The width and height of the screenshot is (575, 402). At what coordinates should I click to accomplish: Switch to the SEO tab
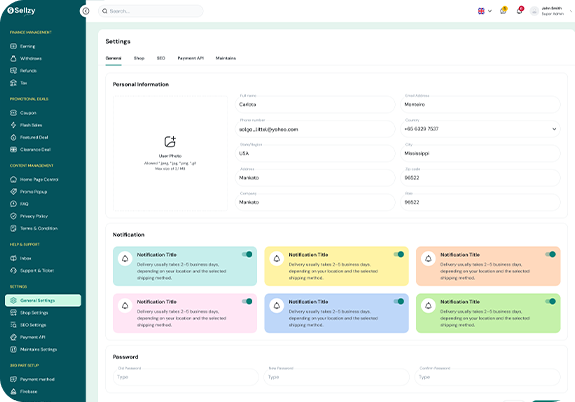pyautogui.click(x=161, y=58)
